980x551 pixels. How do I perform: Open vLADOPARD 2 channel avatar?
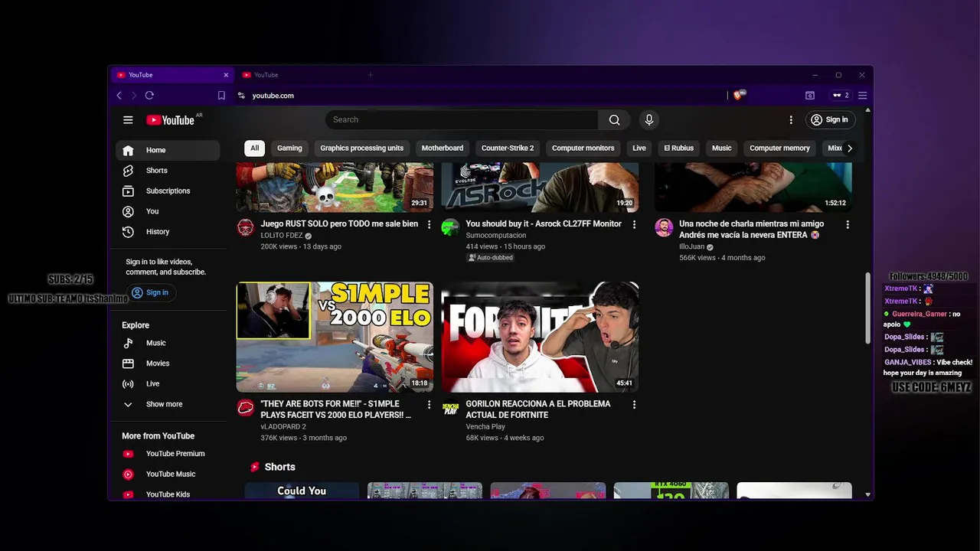coord(245,407)
